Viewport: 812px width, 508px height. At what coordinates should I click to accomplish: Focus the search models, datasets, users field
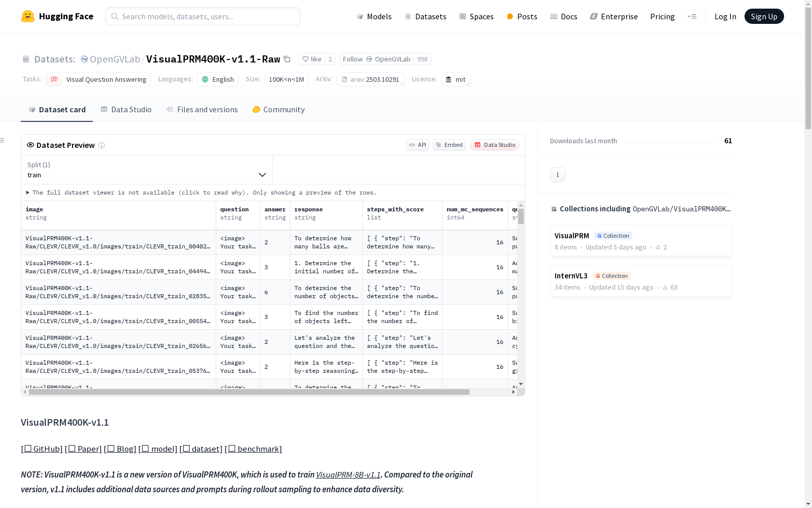[x=203, y=16]
